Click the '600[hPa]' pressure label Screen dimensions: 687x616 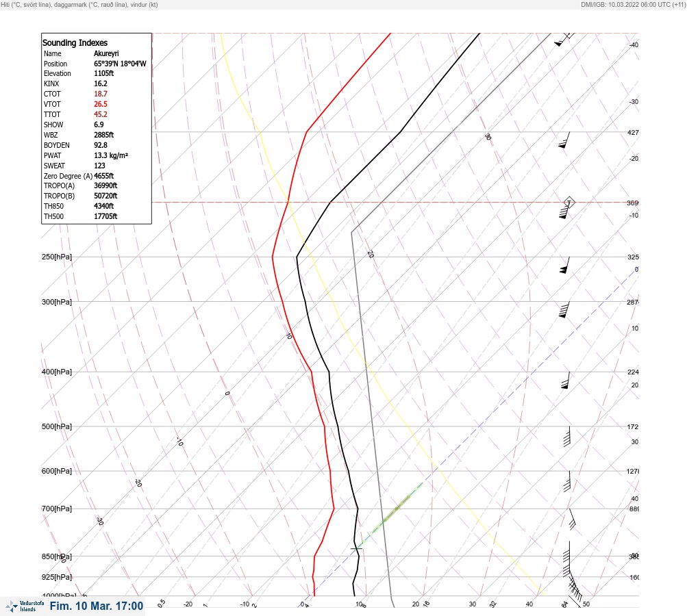click(x=57, y=471)
